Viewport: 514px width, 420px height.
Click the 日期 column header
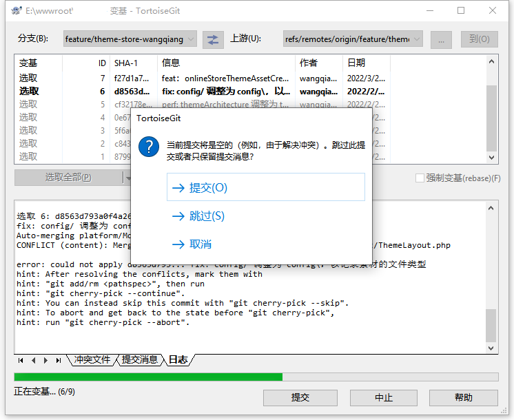coord(367,63)
